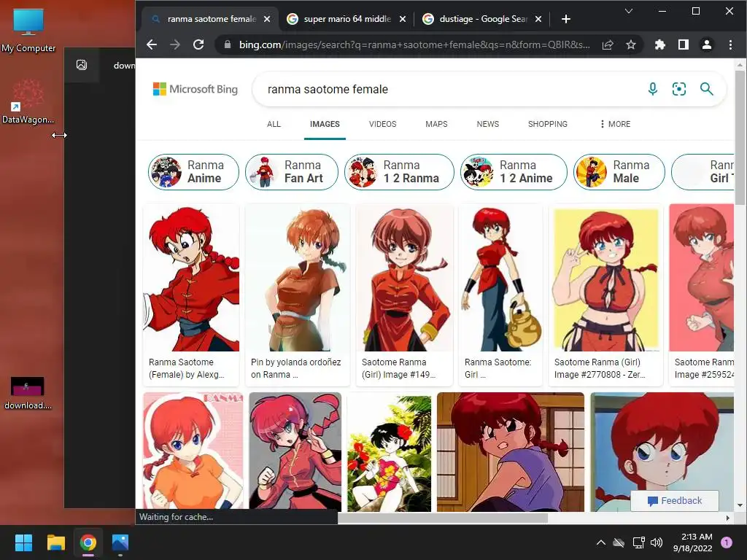Select the 'Ranma Fan Art' suggestion chip
The image size is (747, 560).
[292, 172]
